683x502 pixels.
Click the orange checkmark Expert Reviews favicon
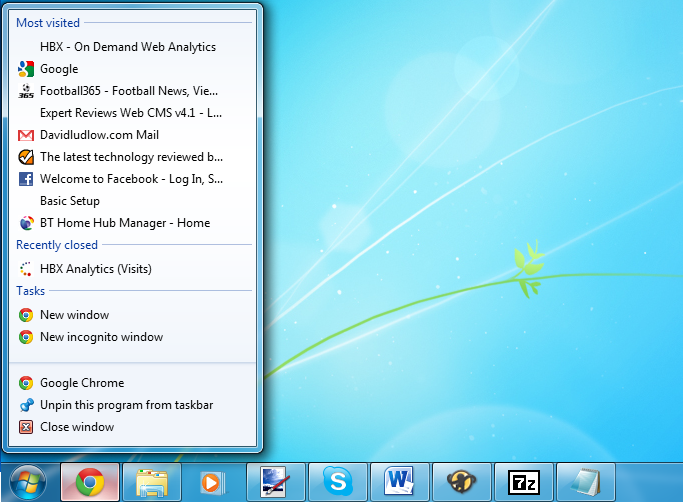(x=26, y=157)
